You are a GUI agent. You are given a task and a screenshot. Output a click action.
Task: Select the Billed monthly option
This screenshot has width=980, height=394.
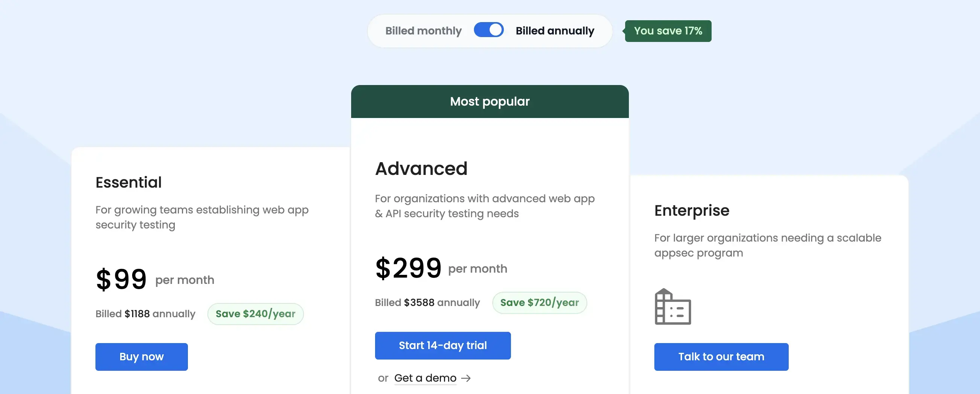pyautogui.click(x=423, y=31)
